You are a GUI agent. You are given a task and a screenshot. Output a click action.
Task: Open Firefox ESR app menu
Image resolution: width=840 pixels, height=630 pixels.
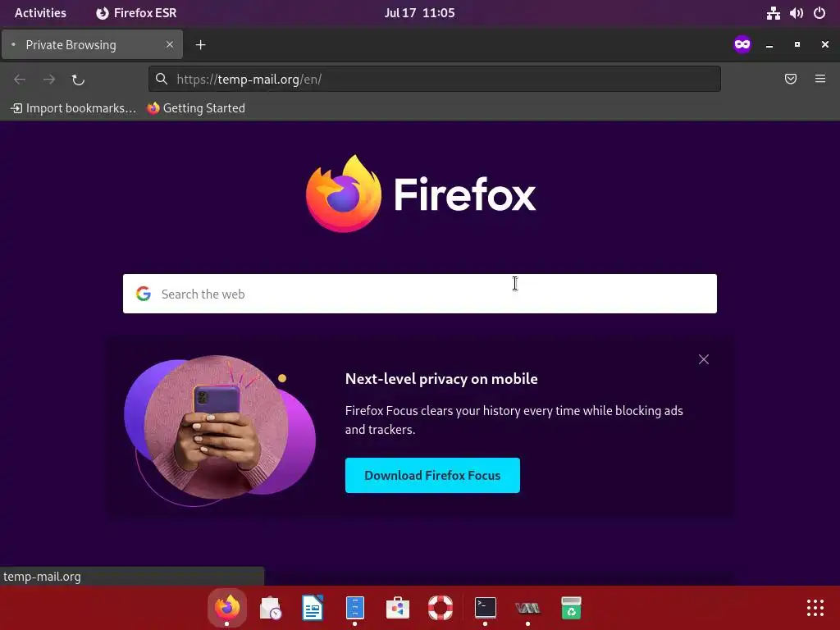(136, 13)
